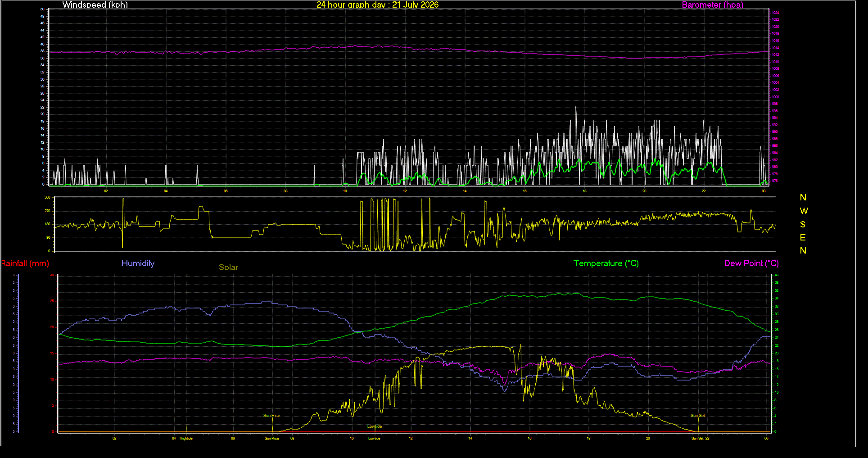Click 'Lowtide' label inside the lower chart
This screenshot has height=458, width=868.
point(374,426)
